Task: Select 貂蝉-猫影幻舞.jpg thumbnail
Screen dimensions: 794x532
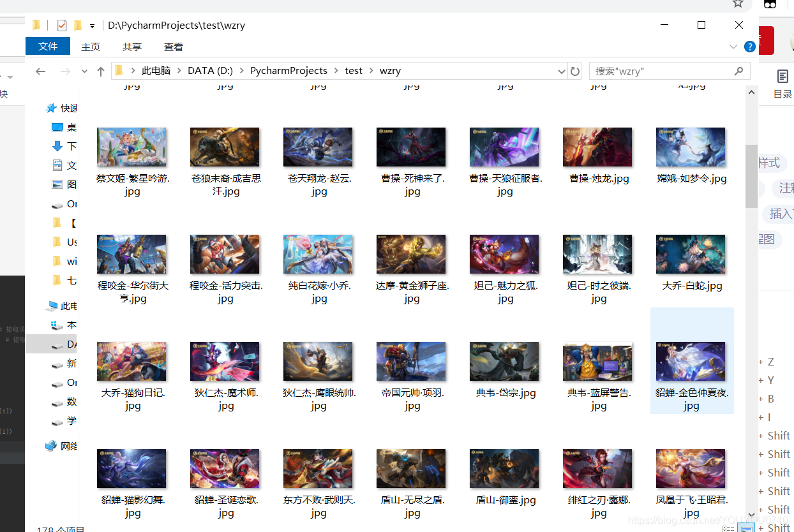Action: [131, 469]
